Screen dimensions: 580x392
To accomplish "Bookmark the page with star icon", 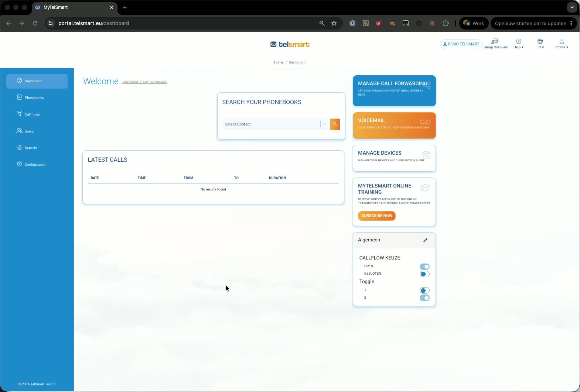I will pyautogui.click(x=334, y=23).
